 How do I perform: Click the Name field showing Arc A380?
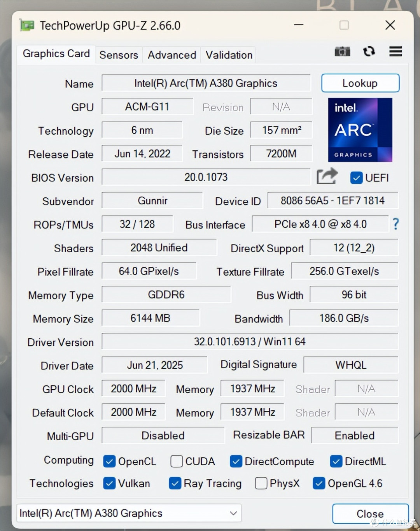[206, 83]
